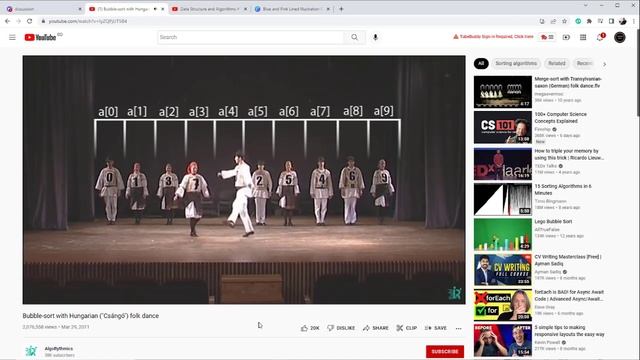
Task: Share this page from the address bar
Action: (x=553, y=21)
